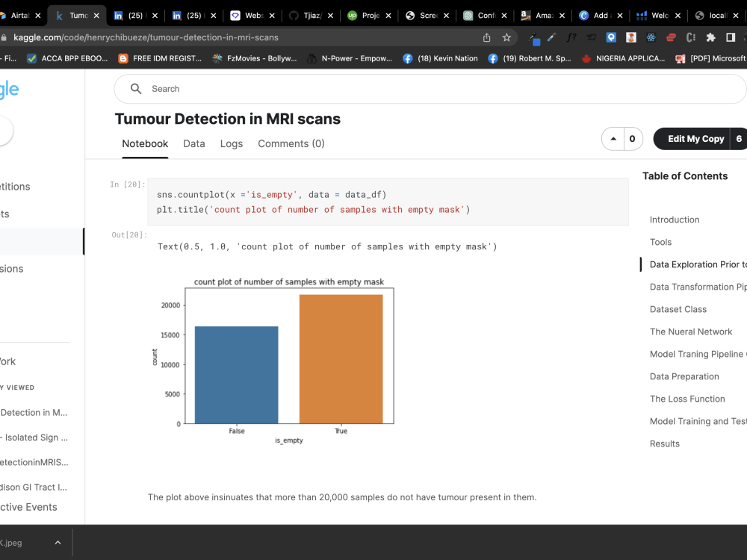Click the upvote arrow on the notebook
This screenshot has height=560, width=747.
pyautogui.click(x=613, y=139)
